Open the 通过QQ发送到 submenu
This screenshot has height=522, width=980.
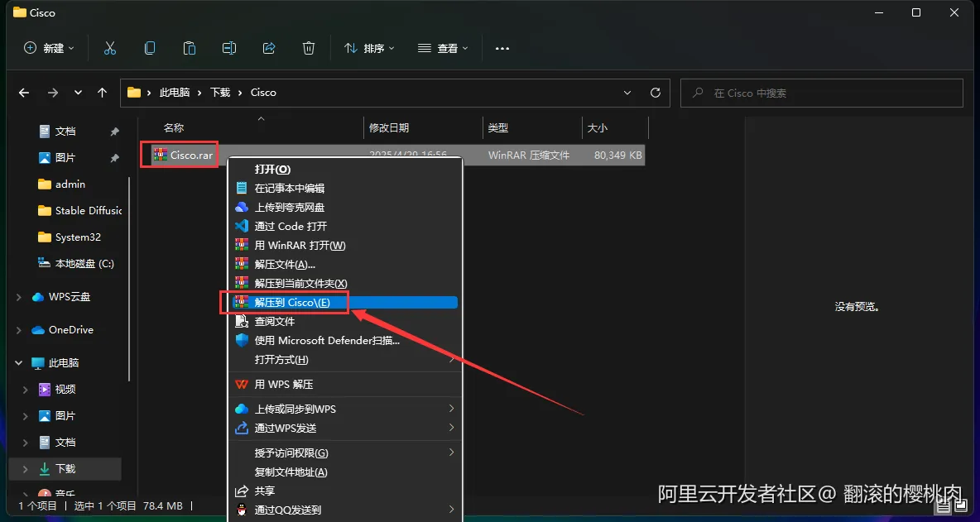coord(345,510)
